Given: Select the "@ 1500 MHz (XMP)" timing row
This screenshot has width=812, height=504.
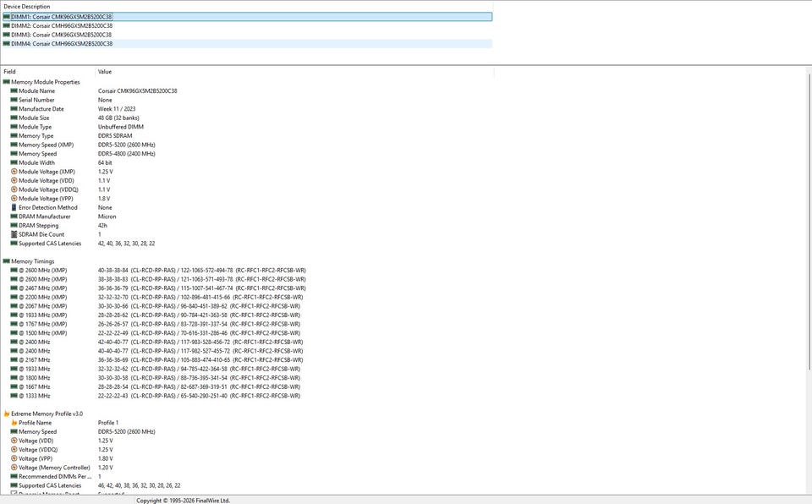Looking at the screenshot, I should coord(248,333).
